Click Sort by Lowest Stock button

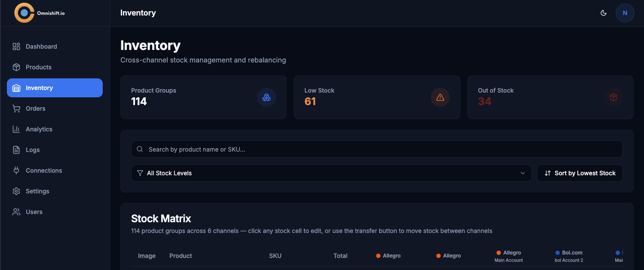[x=580, y=173]
